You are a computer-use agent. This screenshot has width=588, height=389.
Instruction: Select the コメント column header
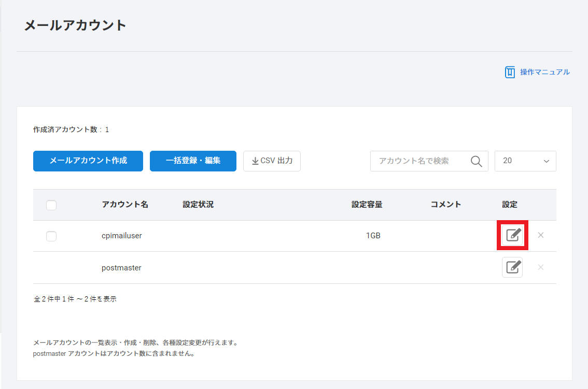[x=446, y=205]
